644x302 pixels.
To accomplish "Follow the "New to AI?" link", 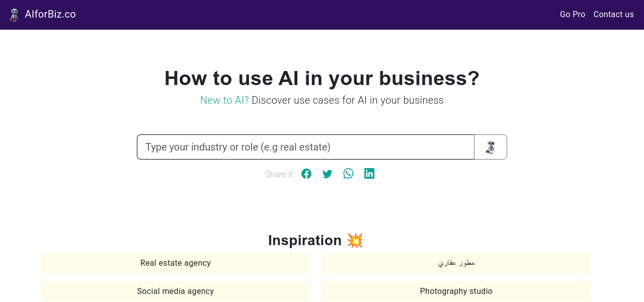I will point(224,100).
